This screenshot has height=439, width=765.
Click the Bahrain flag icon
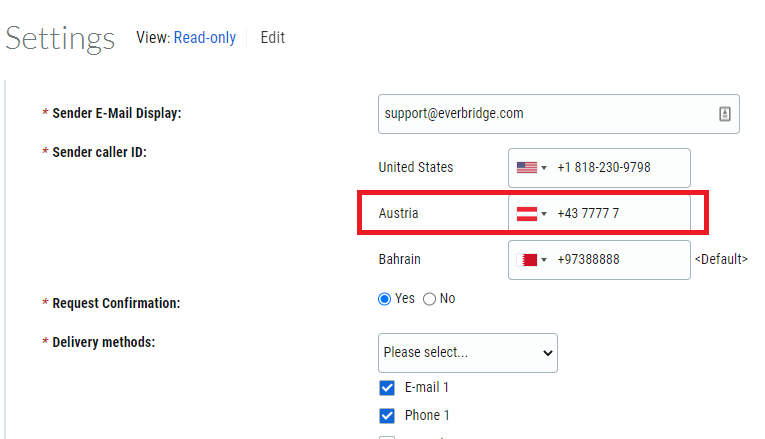526,260
